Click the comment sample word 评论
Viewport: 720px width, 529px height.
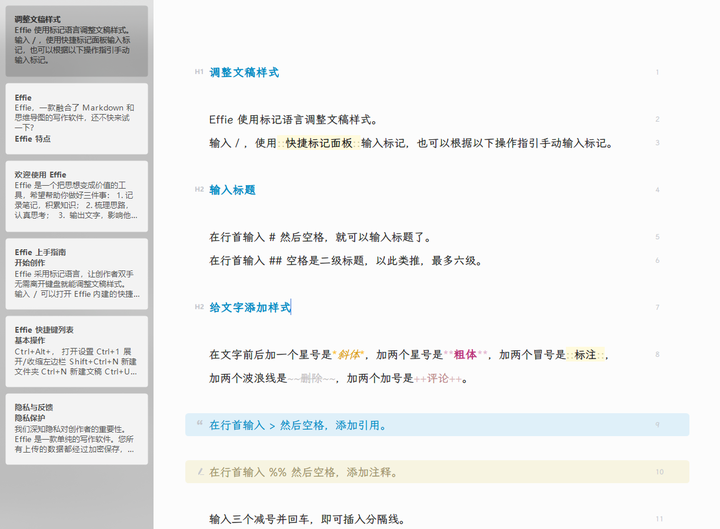[x=438, y=378]
